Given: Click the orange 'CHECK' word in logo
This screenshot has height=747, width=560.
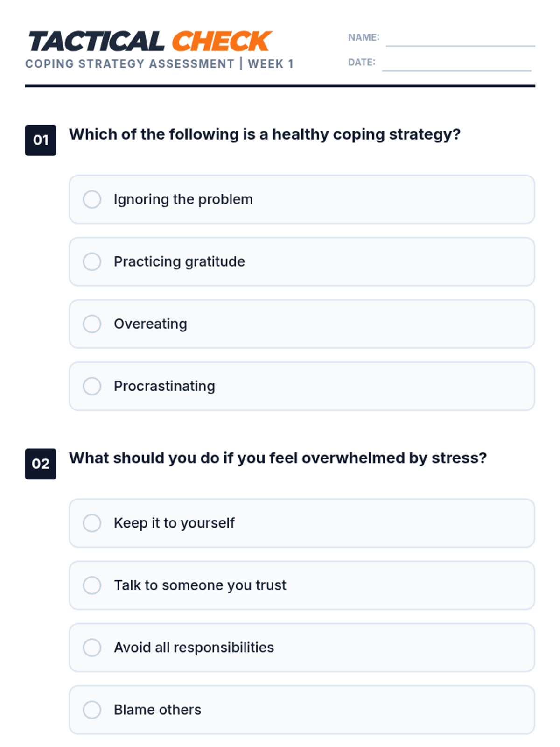Looking at the screenshot, I should click(x=222, y=41).
